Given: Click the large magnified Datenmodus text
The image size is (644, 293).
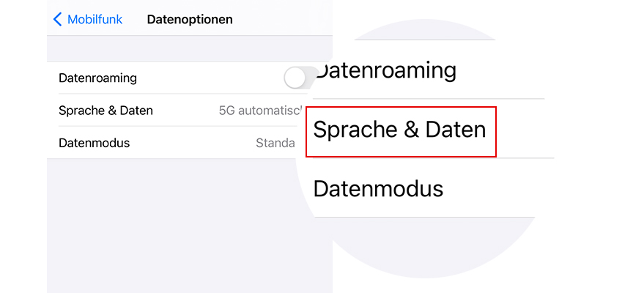Looking at the screenshot, I should tap(378, 188).
